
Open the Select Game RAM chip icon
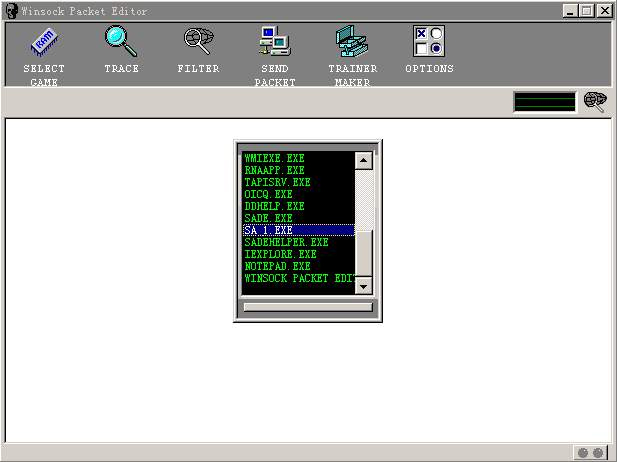coord(44,42)
